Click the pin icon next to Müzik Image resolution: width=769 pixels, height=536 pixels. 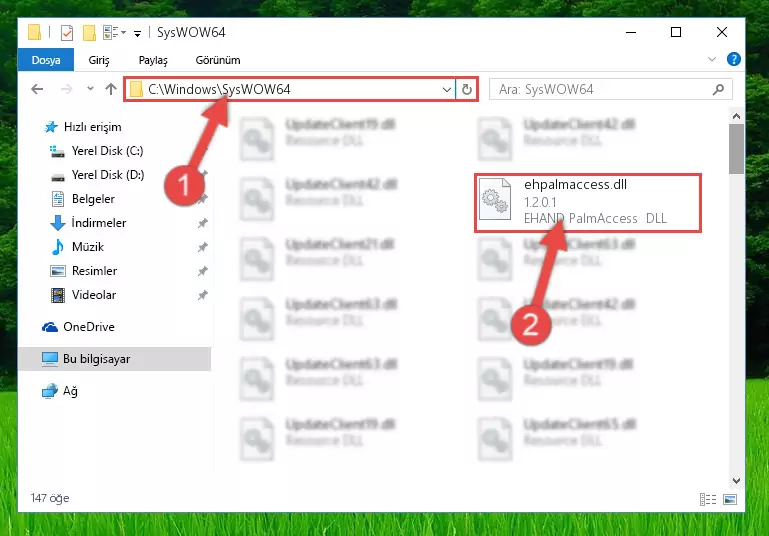click(x=202, y=247)
